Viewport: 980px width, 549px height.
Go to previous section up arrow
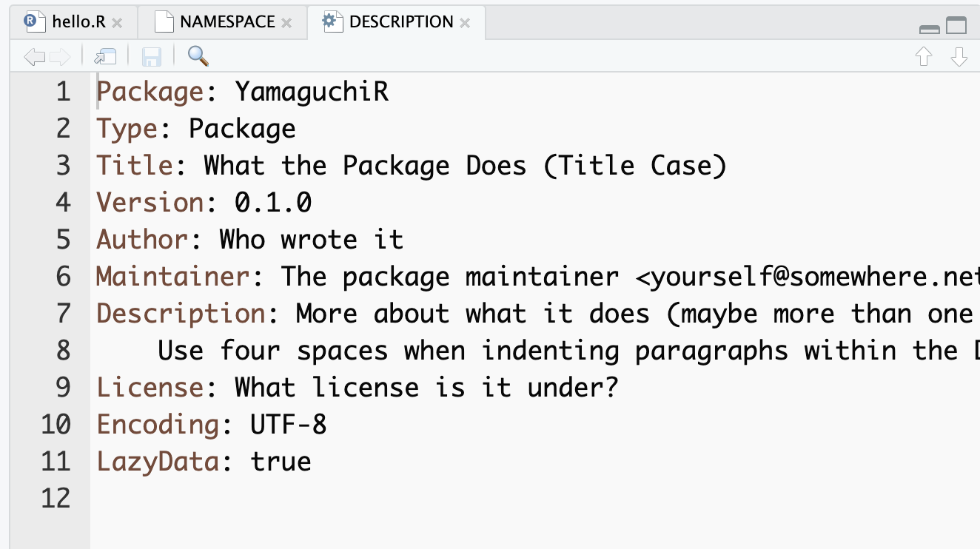point(924,57)
